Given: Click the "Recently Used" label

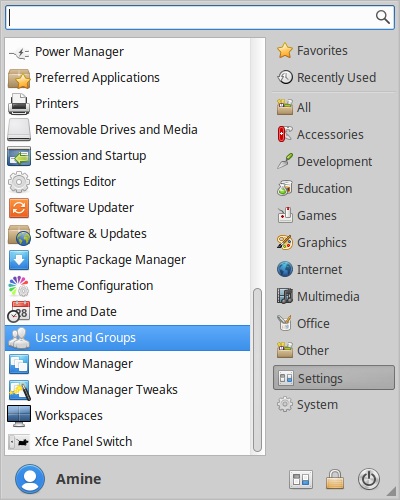Looking at the screenshot, I should click(336, 78).
